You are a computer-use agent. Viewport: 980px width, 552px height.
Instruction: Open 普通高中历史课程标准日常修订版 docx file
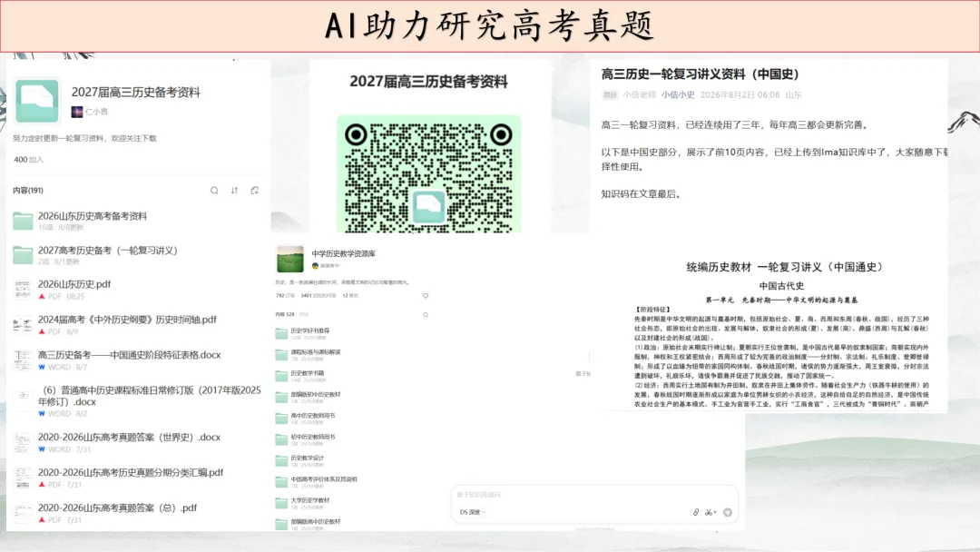pos(150,396)
